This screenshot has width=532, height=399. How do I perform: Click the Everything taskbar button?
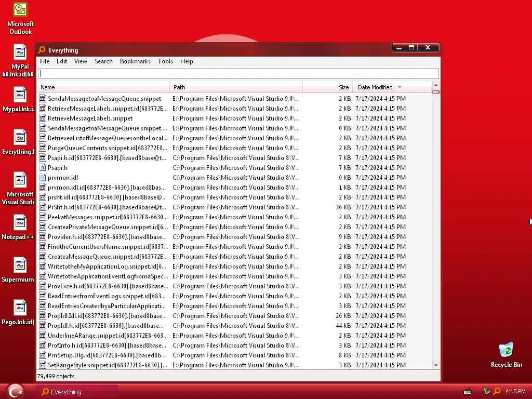(76, 392)
